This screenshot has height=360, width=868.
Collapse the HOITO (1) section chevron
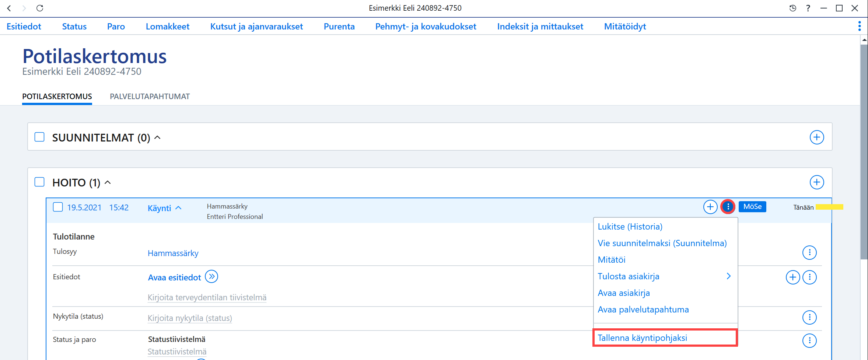click(x=108, y=182)
